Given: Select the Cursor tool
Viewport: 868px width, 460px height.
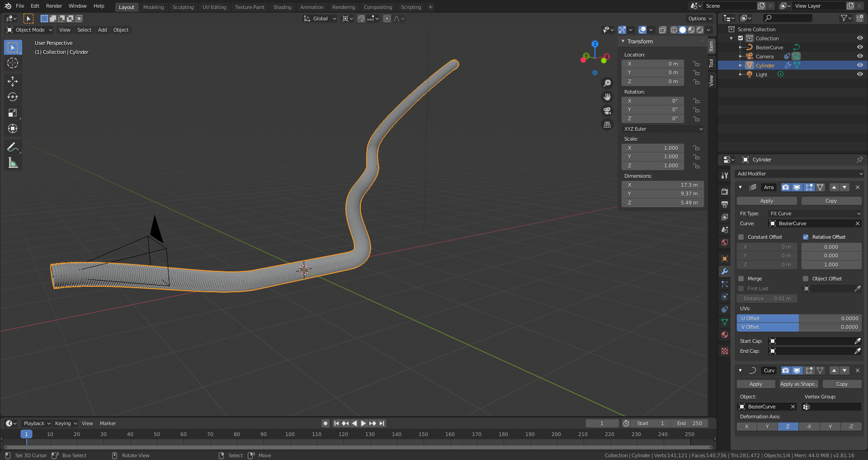Looking at the screenshot, I should (13, 63).
